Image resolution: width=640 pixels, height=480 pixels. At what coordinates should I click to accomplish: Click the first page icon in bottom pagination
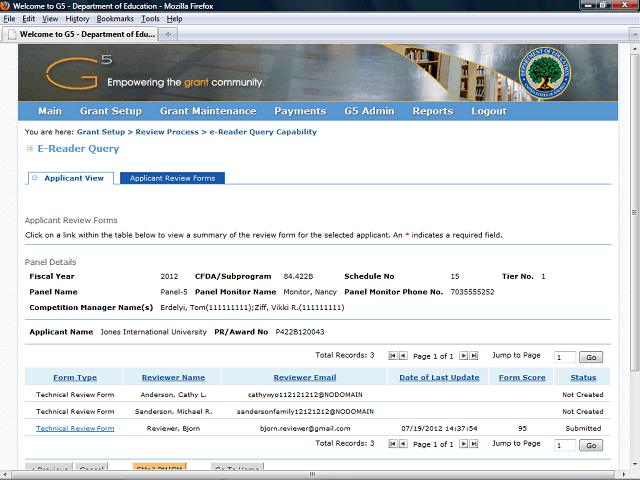click(x=392, y=444)
